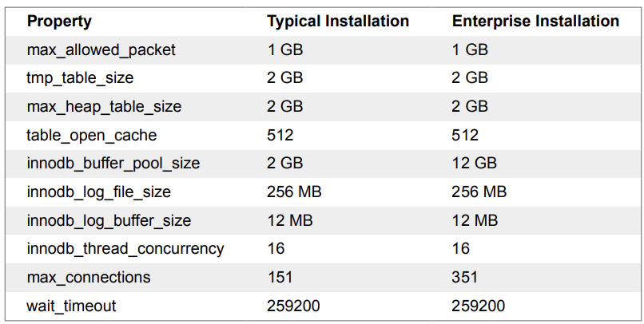
Task: Select the tmp_table_size property name
Action: (x=80, y=78)
